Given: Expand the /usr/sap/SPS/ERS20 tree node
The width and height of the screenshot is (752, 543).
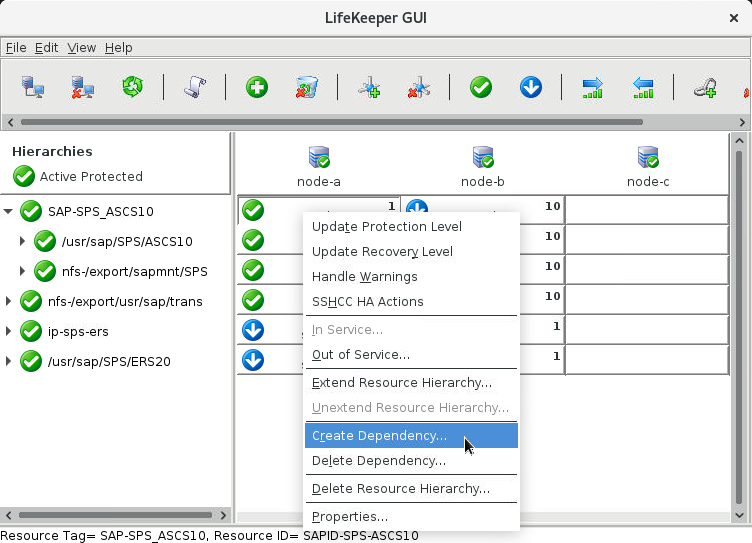Looking at the screenshot, I should 8,361.
